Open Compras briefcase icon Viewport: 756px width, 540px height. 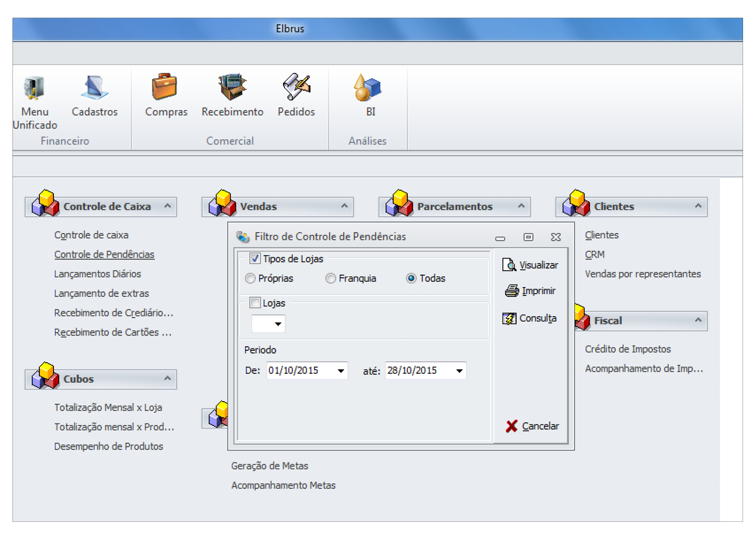(x=165, y=87)
